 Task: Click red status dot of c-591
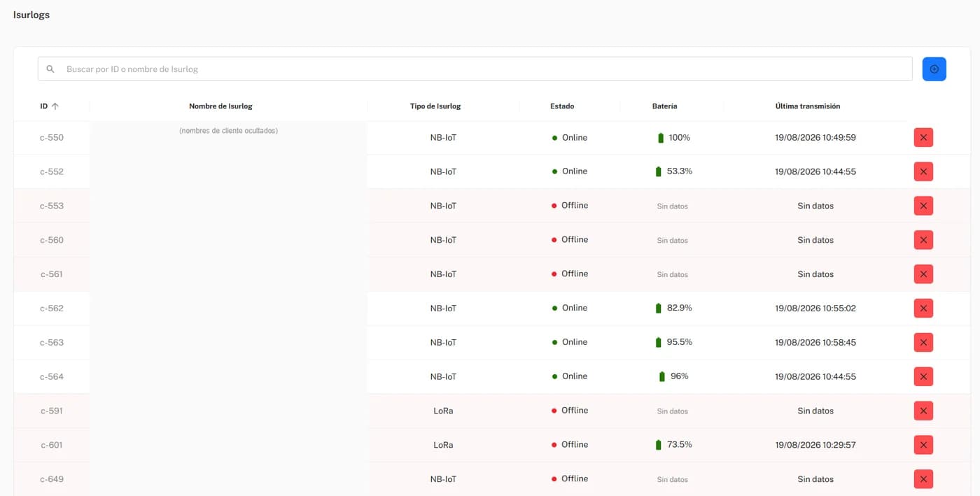pyautogui.click(x=554, y=411)
